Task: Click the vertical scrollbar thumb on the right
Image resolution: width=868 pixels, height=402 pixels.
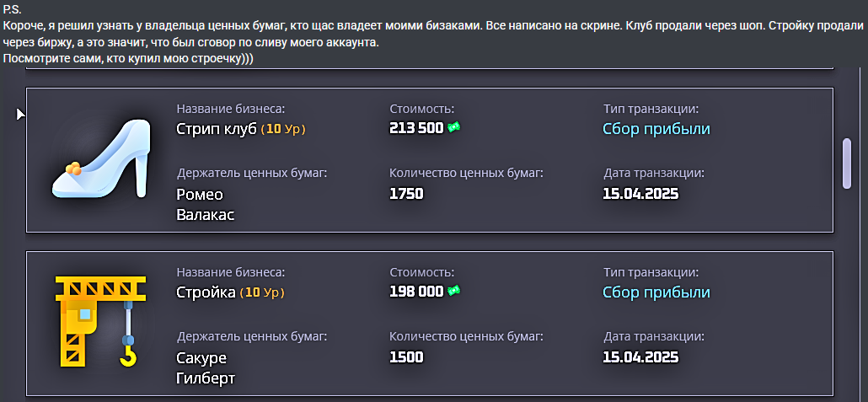Action: pyautogui.click(x=847, y=163)
